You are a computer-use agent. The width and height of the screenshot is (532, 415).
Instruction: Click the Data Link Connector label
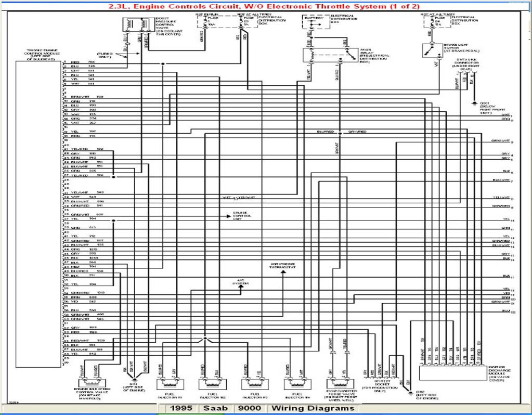pos(466,64)
